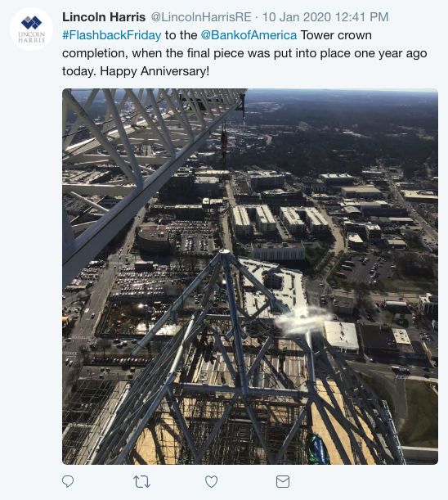Visit the @LincolnHarrisRE handle
This screenshot has height=500, width=448.
[x=201, y=17]
